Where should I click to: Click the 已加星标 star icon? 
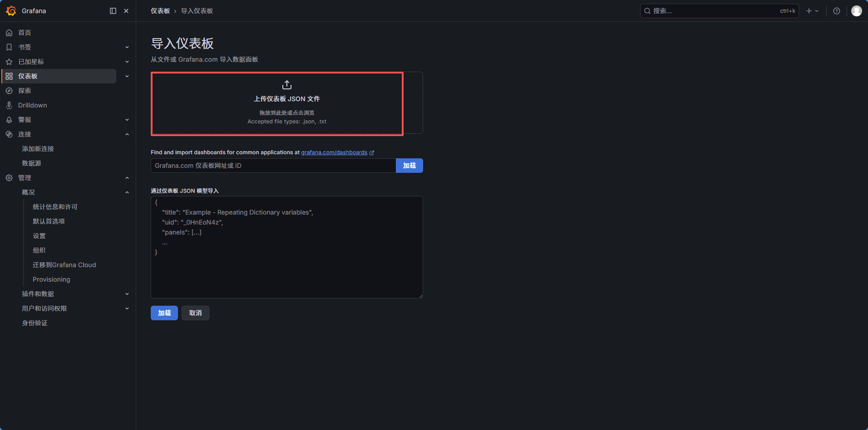(9, 62)
